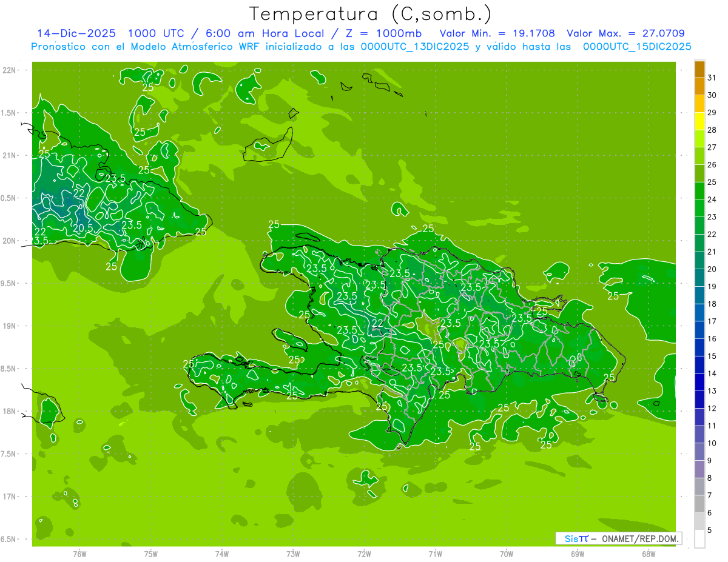Pick the yellow legend swatch between 28 and 29
This screenshot has height=562, width=728.
pyautogui.click(x=700, y=121)
